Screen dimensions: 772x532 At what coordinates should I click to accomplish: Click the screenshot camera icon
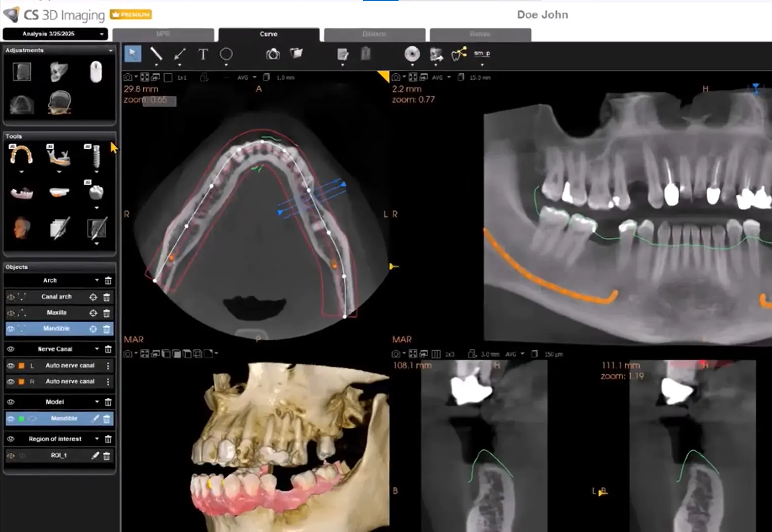(x=273, y=54)
